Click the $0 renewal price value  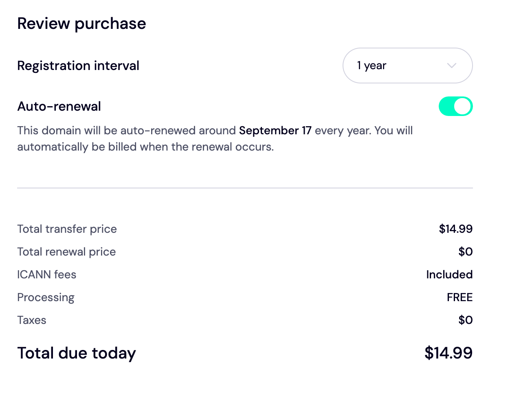click(465, 252)
